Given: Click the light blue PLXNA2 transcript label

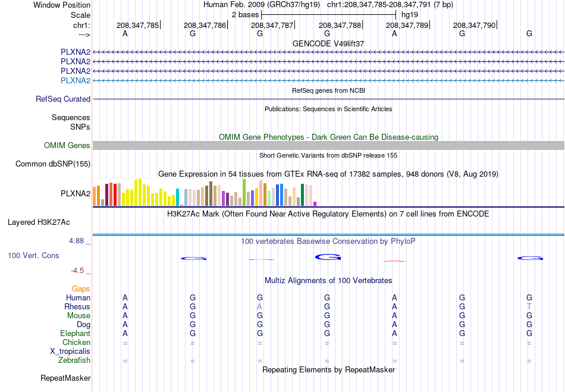Looking at the screenshot, I should coord(76,80).
